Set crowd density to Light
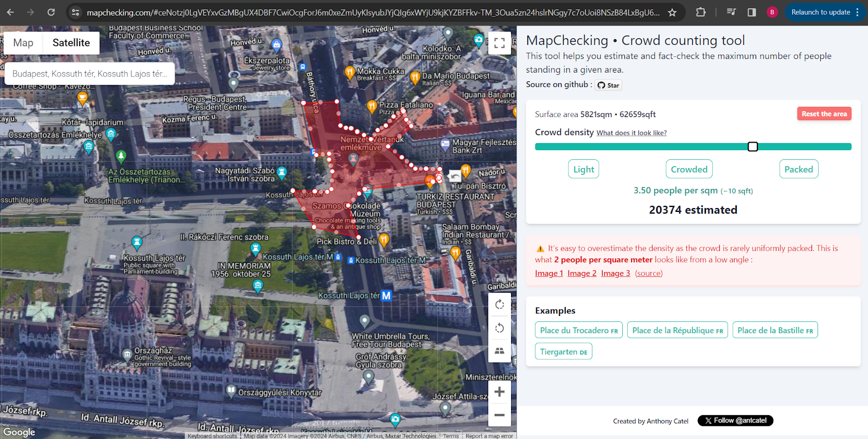Viewport: 868px width, 439px height. (x=584, y=169)
